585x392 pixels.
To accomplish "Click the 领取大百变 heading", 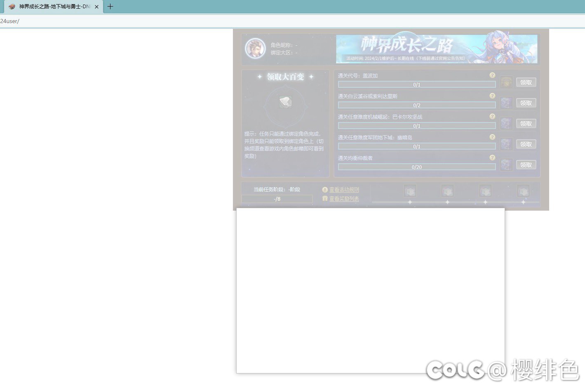I will pyautogui.click(x=285, y=77).
